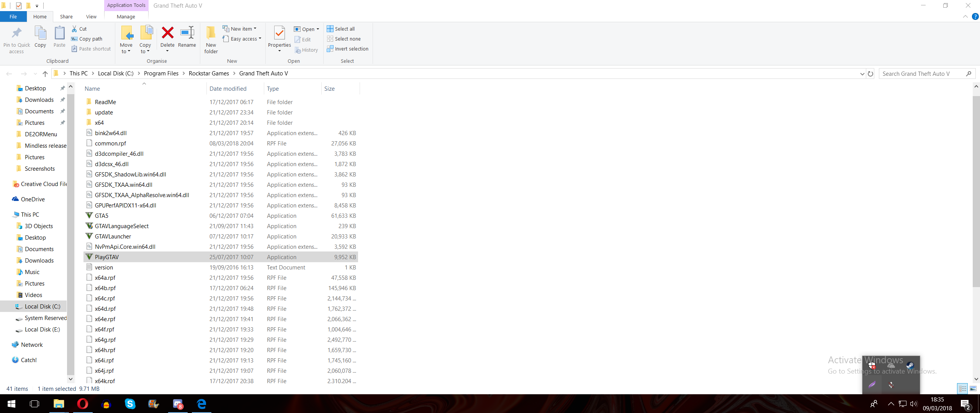Select OneDrive in navigation pane
The height and width of the screenshot is (413, 980).
pyautogui.click(x=33, y=199)
